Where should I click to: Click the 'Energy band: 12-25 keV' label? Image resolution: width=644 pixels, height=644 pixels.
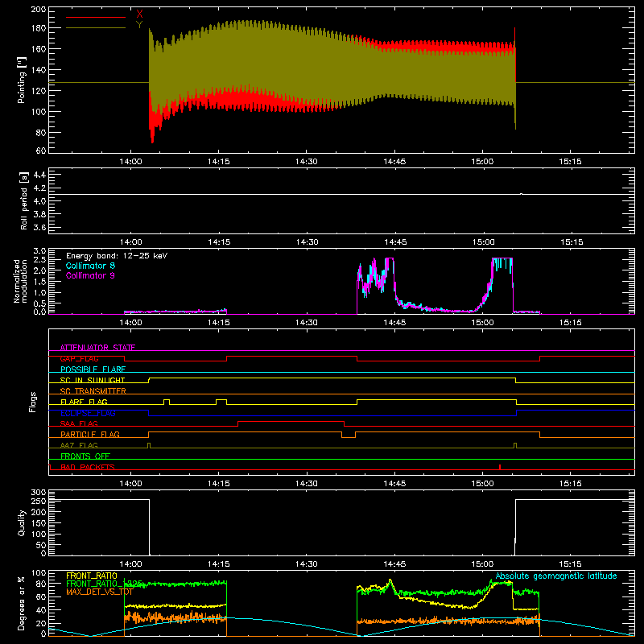pyautogui.click(x=117, y=256)
